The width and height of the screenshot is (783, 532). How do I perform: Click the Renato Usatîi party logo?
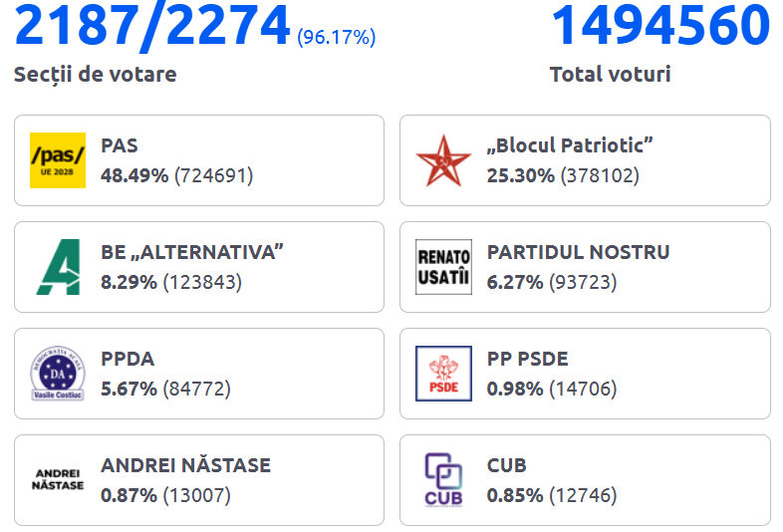click(x=443, y=267)
